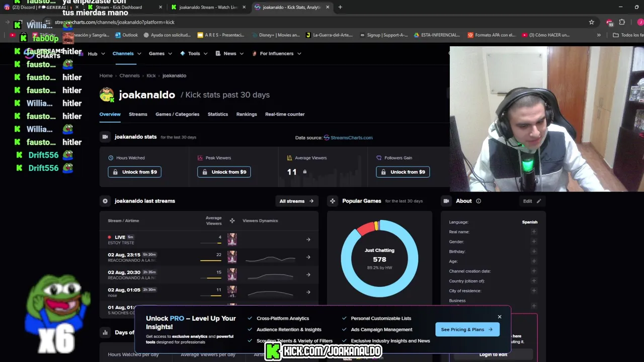Add Age with plus icon
The height and width of the screenshot is (362, 644).
[x=534, y=261]
